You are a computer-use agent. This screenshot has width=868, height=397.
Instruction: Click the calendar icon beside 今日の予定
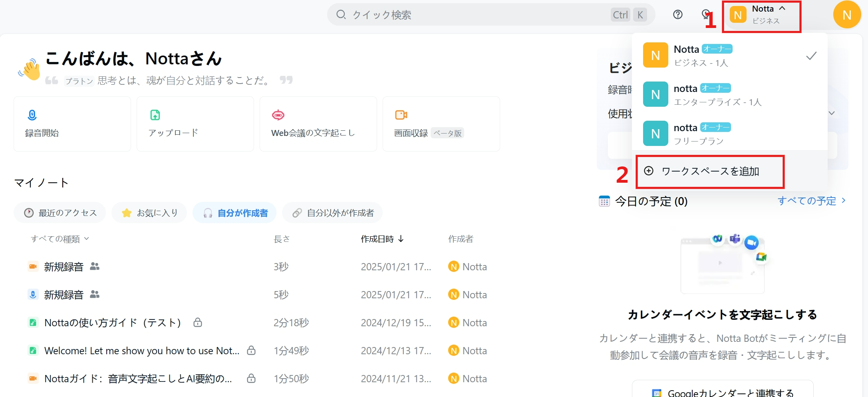604,201
